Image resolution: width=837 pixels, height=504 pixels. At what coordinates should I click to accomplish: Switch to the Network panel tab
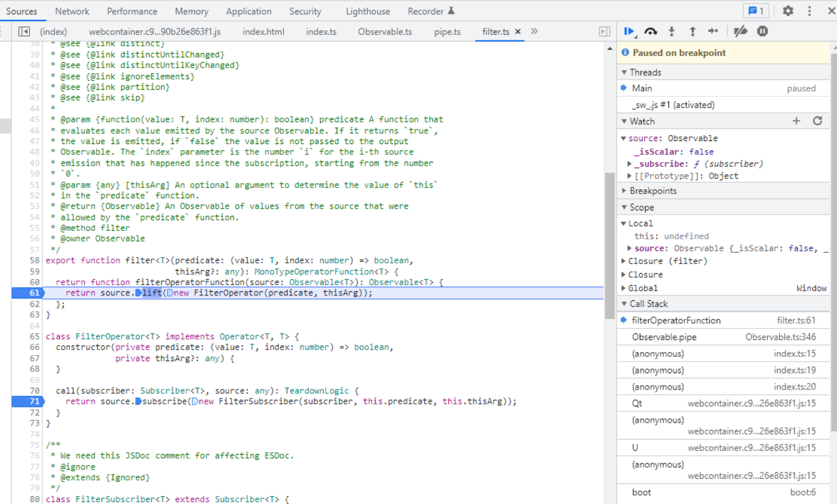72,11
